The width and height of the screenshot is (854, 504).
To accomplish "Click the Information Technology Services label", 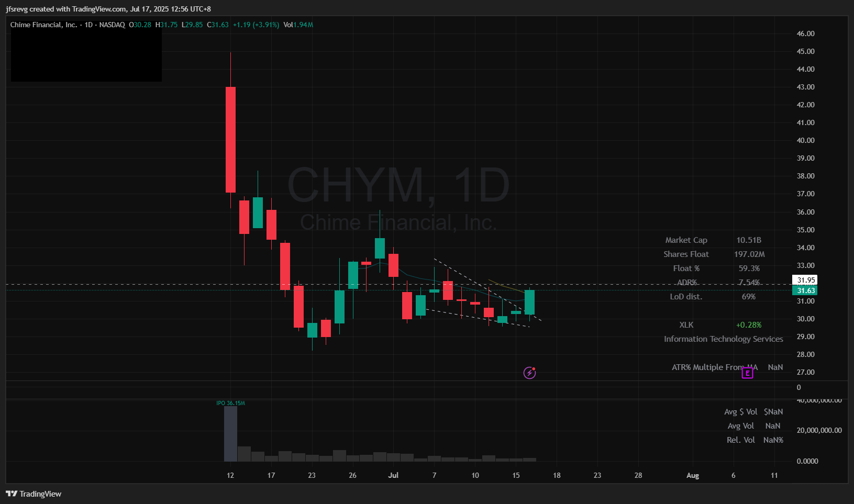I will pos(724,339).
